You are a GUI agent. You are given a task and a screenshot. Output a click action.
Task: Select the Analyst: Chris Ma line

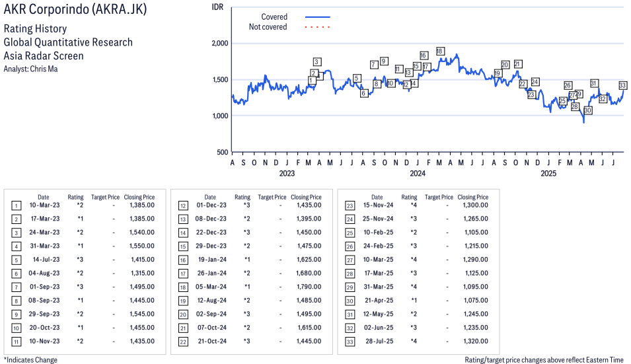click(x=30, y=69)
